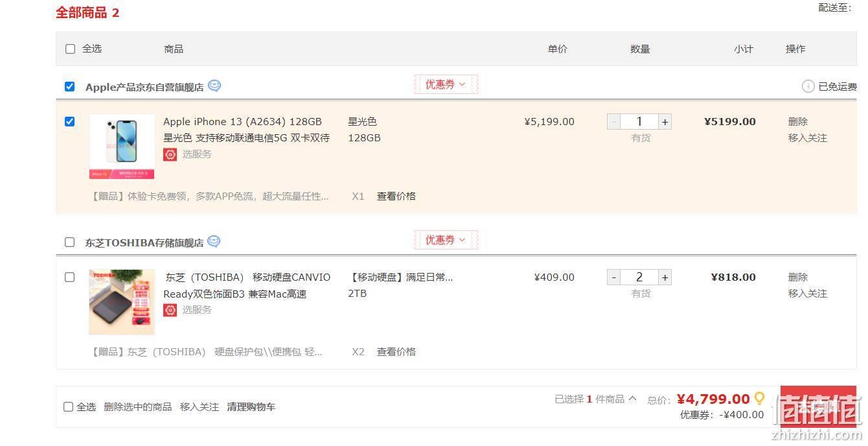Uncheck the iPhone 13 item checkbox
This screenshot has width=868, height=446.
[70, 121]
